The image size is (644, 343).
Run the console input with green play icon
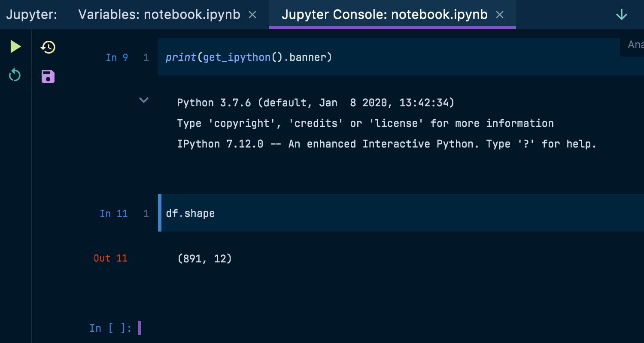(15, 47)
